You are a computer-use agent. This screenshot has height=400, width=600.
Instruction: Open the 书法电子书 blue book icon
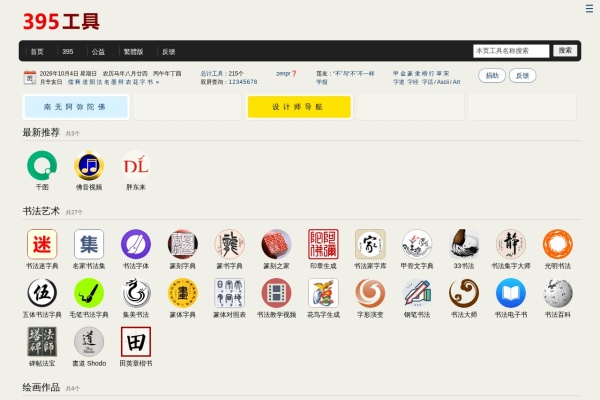pos(511,293)
